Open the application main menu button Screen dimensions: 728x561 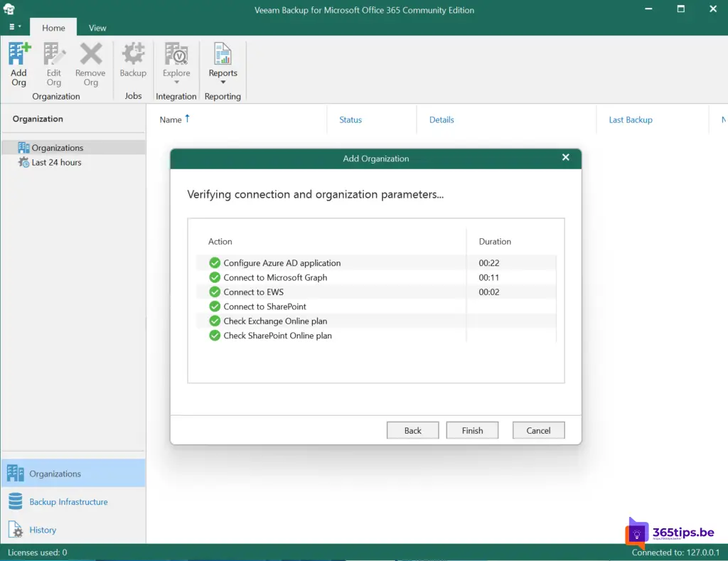tap(14, 27)
